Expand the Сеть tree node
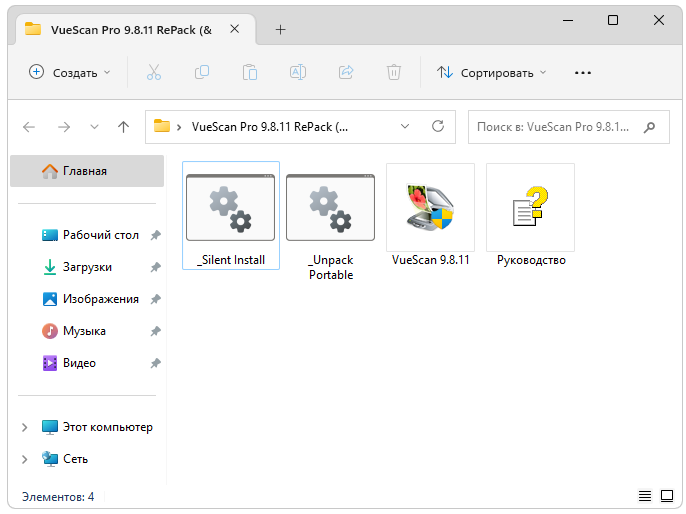686x514 pixels. pyautogui.click(x=24, y=459)
